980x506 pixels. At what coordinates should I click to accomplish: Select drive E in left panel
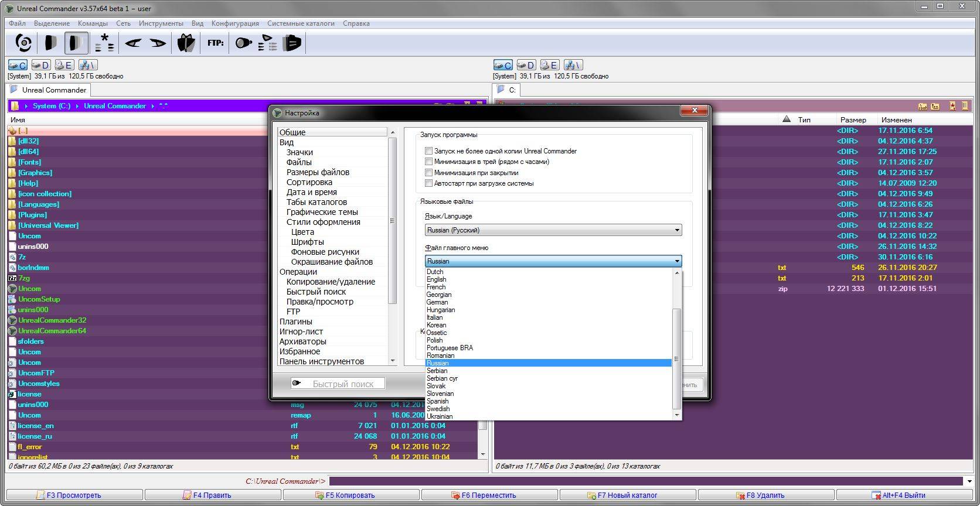[x=64, y=65]
